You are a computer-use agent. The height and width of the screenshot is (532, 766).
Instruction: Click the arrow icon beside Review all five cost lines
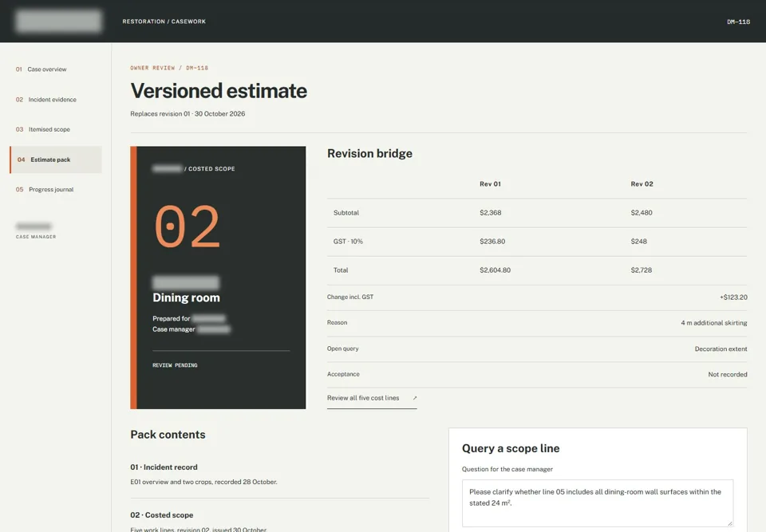click(415, 398)
